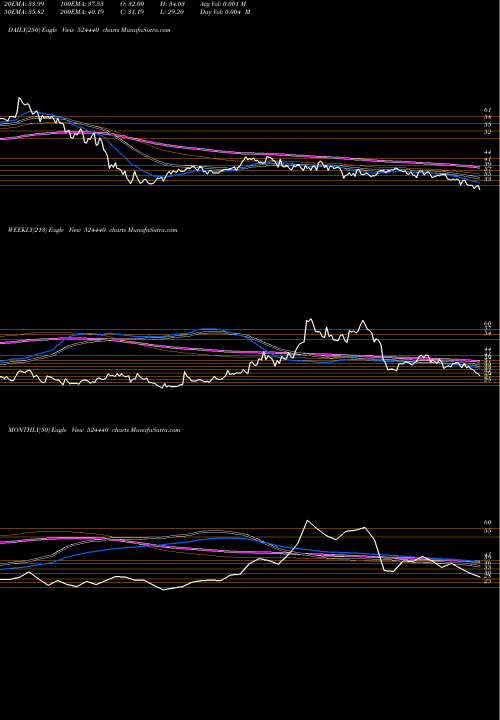Image resolution: width=500 pixels, height=720 pixels.
Task: Click the Avg Vol value
Action: [234, 4]
